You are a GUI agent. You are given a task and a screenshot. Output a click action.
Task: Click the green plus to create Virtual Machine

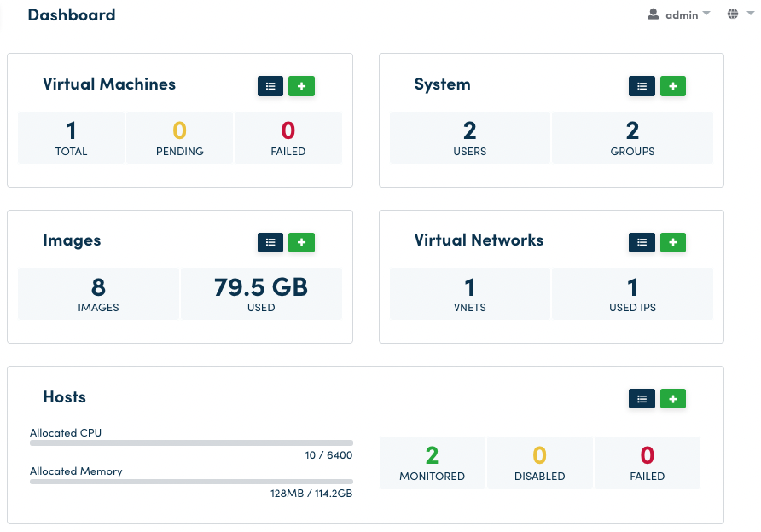click(301, 86)
